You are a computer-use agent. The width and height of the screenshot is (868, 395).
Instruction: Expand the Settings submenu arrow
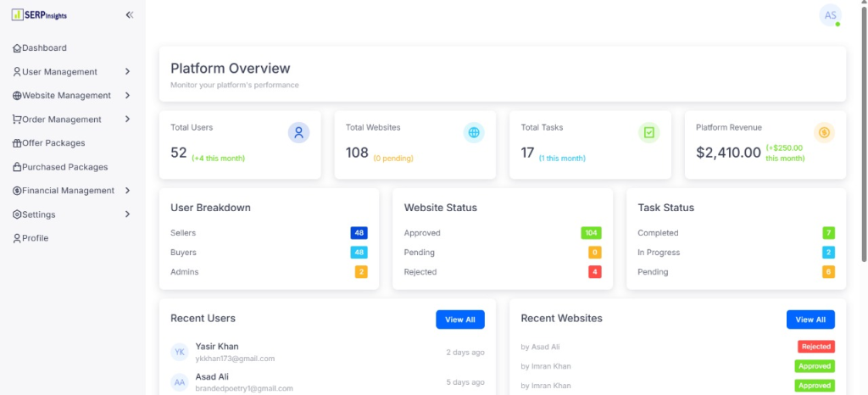pyautogui.click(x=127, y=214)
